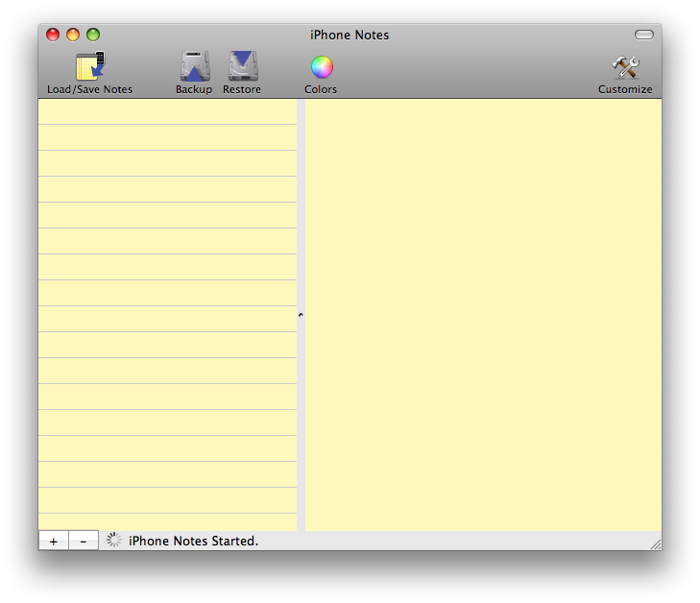The image size is (700, 603).
Task: Click the window resize grip corner
Action: (x=655, y=543)
